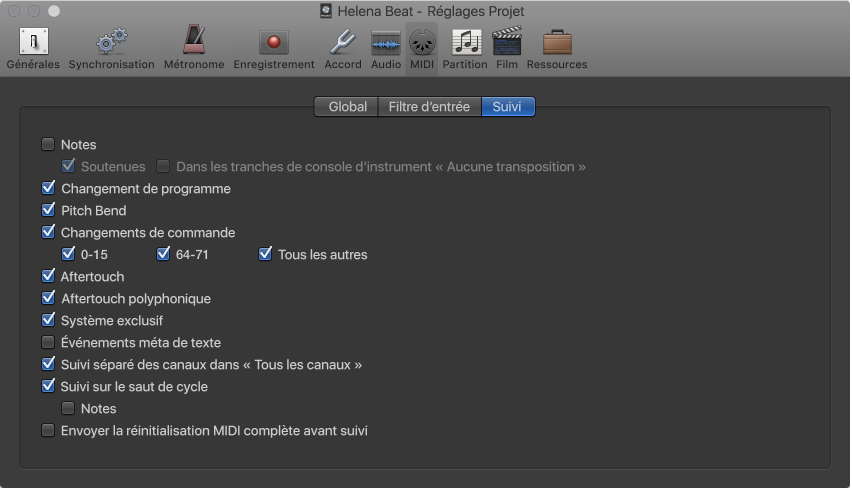The image size is (852, 490).
Task: Uncheck the Pitch Bend checkbox
Action: click(48, 210)
